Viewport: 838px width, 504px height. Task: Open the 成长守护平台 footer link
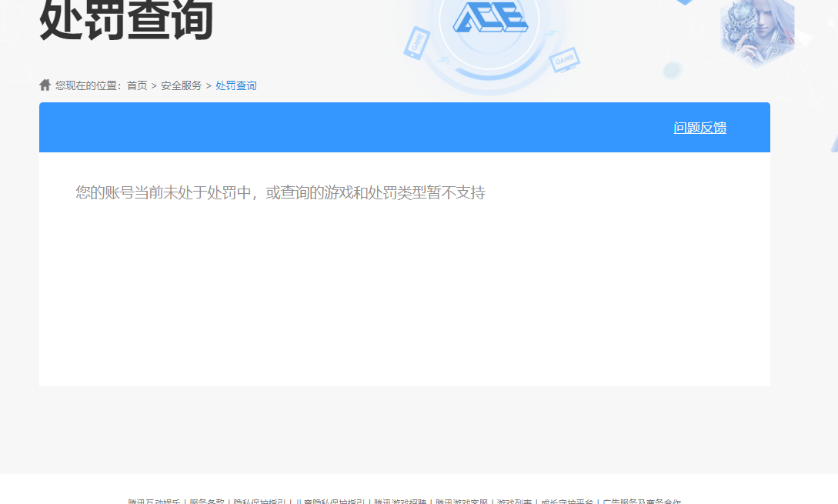click(x=567, y=502)
